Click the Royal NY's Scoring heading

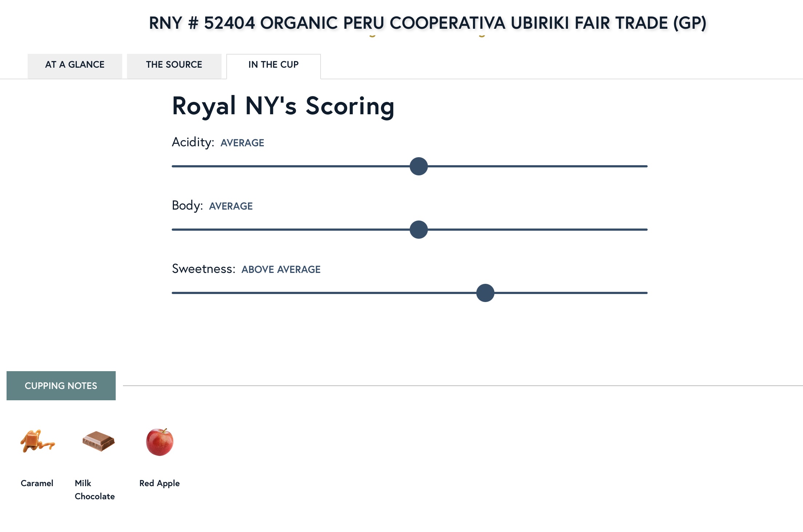pyautogui.click(x=283, y=106)
